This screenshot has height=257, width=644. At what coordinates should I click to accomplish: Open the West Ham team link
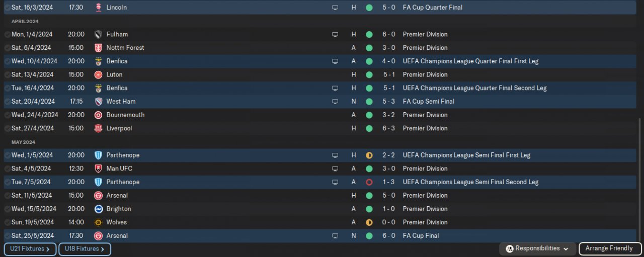[121, 102]
